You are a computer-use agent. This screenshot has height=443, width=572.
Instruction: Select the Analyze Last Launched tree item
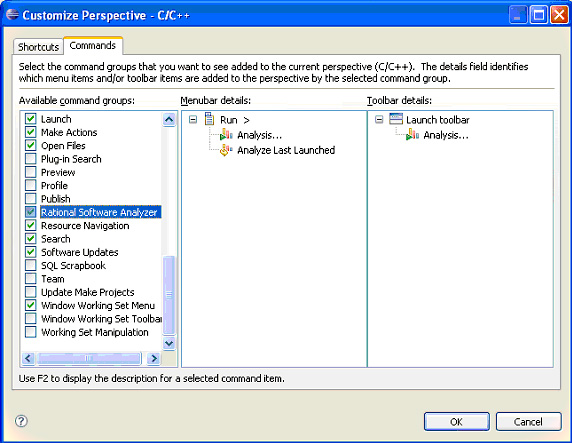pyautogui.click(x=286, y=150)
